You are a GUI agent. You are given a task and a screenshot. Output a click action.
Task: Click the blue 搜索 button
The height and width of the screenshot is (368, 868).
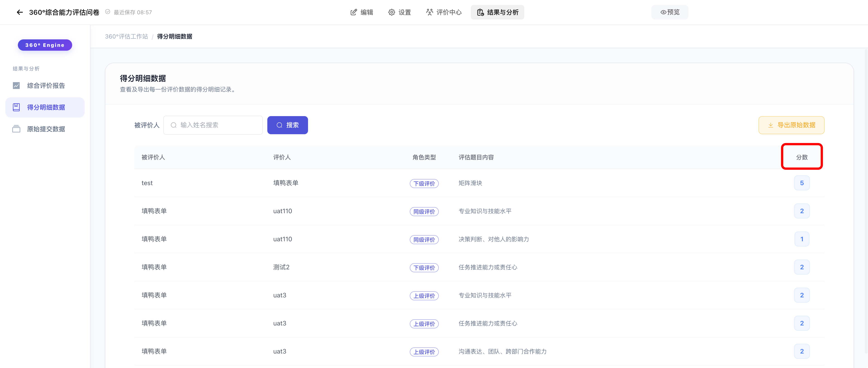pyautogui.click(x=287, y=125)
